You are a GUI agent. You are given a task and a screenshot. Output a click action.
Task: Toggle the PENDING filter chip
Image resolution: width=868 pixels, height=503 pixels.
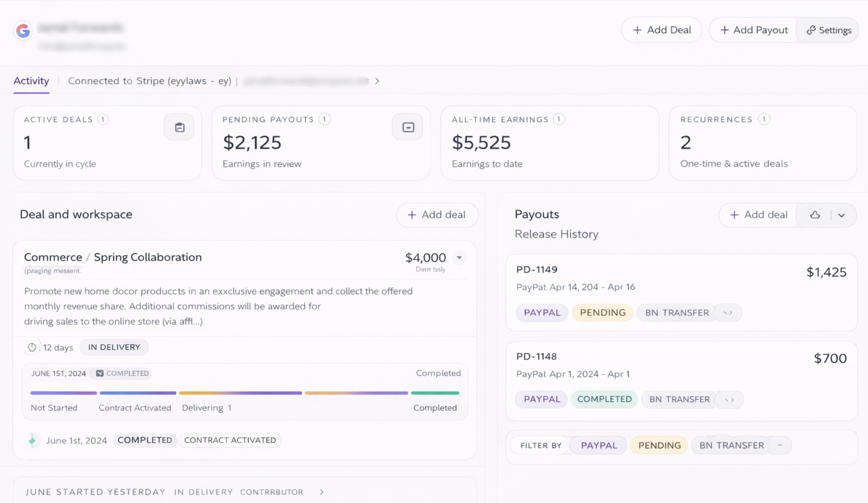tap(659, 445)
